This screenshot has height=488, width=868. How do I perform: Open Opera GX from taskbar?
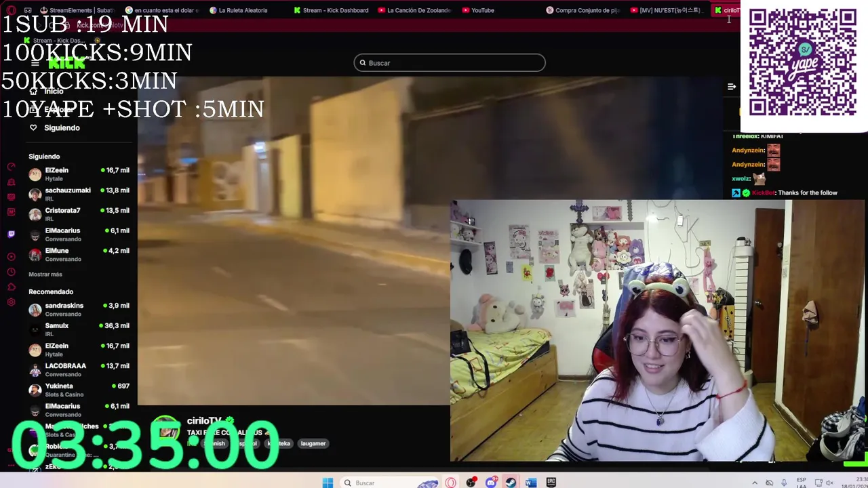(x=451, y=483)
